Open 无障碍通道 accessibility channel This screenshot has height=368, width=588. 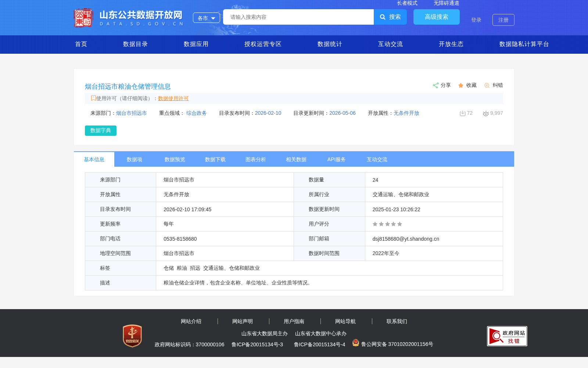tap(447, 3)
